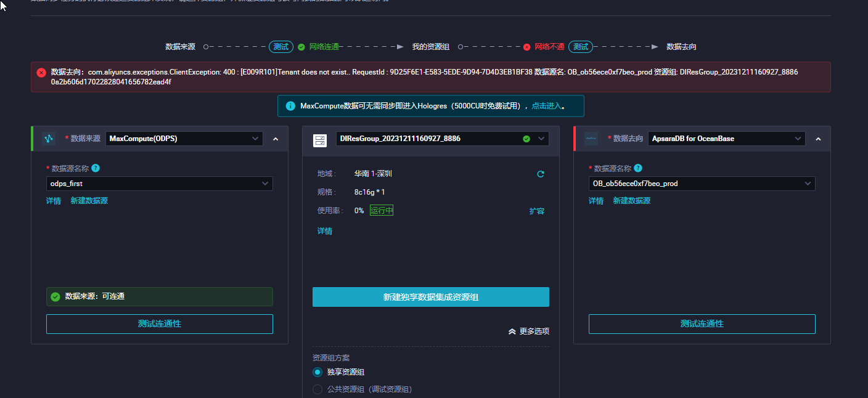This screenshot has height=398, width=868.
Task: Open 点击进入 Hologres link
Action: point(547,106)
